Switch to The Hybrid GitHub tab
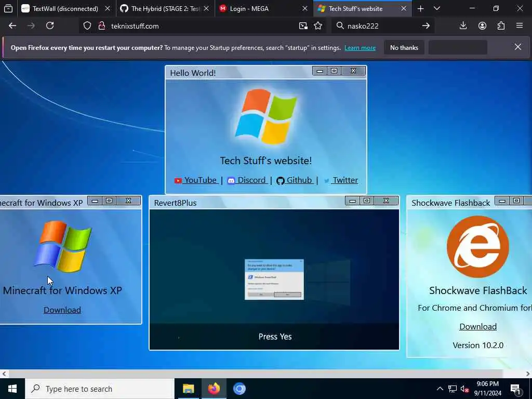 click(165, 8)
